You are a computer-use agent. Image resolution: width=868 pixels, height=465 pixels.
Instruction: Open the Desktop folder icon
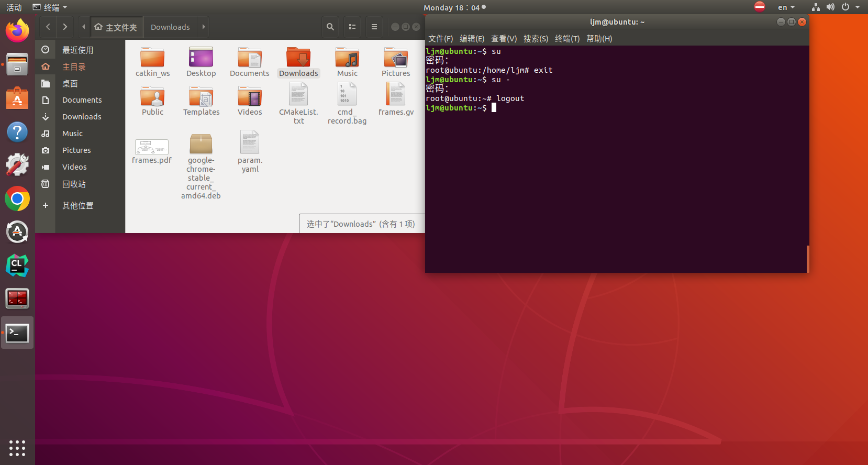coord(201,62)
